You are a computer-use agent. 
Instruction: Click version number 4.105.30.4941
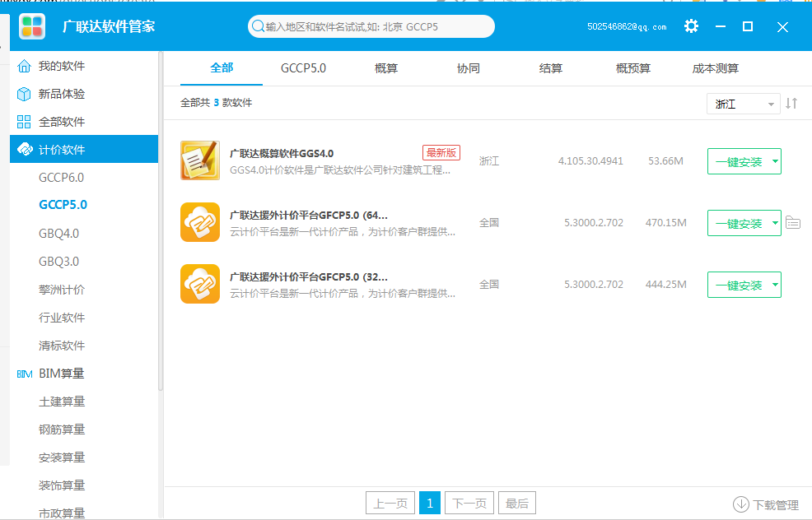pos(590,161)
